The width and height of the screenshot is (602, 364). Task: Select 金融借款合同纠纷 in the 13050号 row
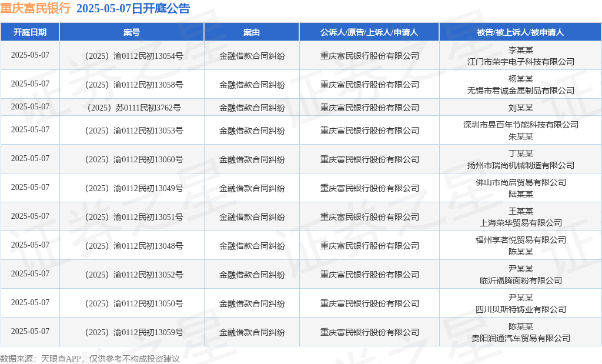coord(252,303)
